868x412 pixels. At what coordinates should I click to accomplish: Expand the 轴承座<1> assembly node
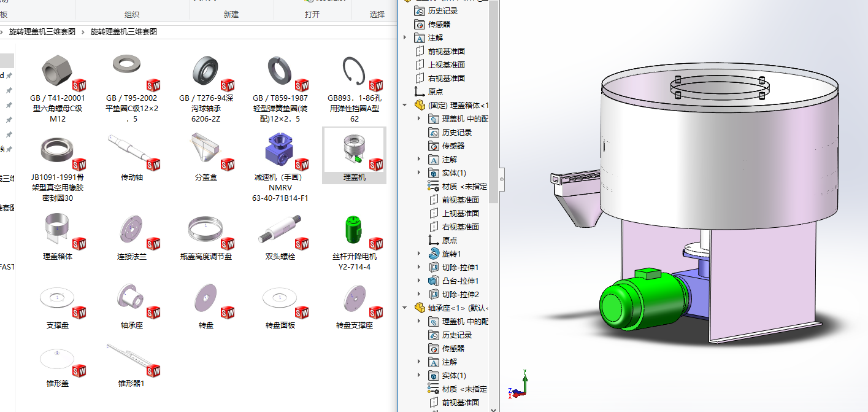pyautogui.click(x=404, y=308)
